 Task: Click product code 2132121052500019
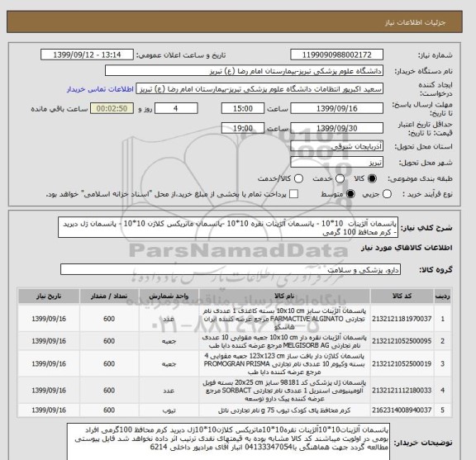(402, 364)
